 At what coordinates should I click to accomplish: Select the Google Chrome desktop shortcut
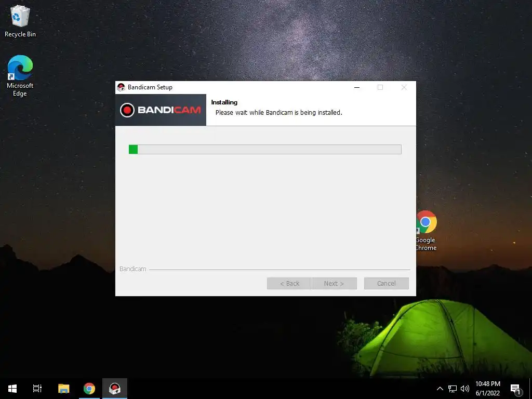(x=426, y=231)
